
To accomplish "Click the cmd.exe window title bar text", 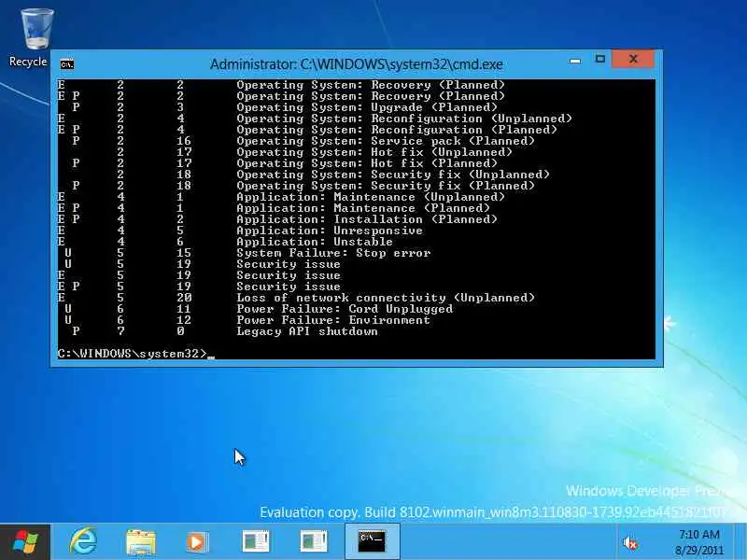I will click(x=357, y=64).
